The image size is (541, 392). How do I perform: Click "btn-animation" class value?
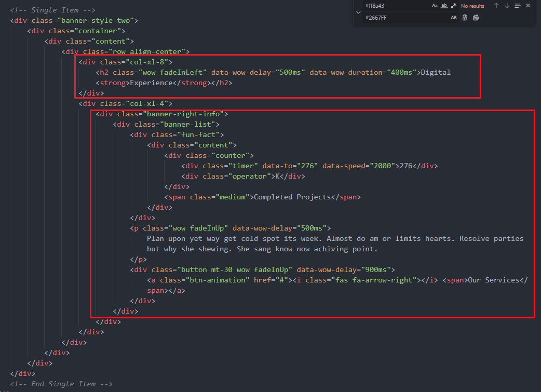tap(218, 280)
